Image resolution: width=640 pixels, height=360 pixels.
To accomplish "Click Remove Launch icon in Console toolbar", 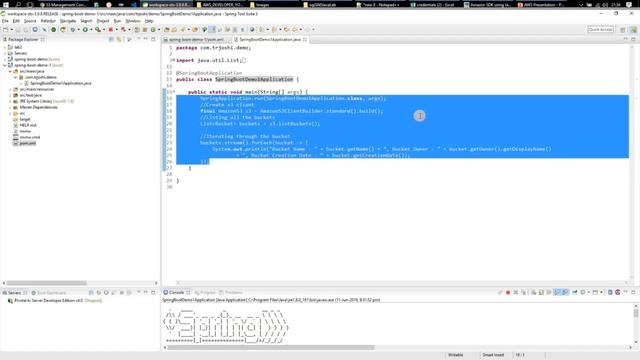I will pyautogui.click(x=516, y=292).
